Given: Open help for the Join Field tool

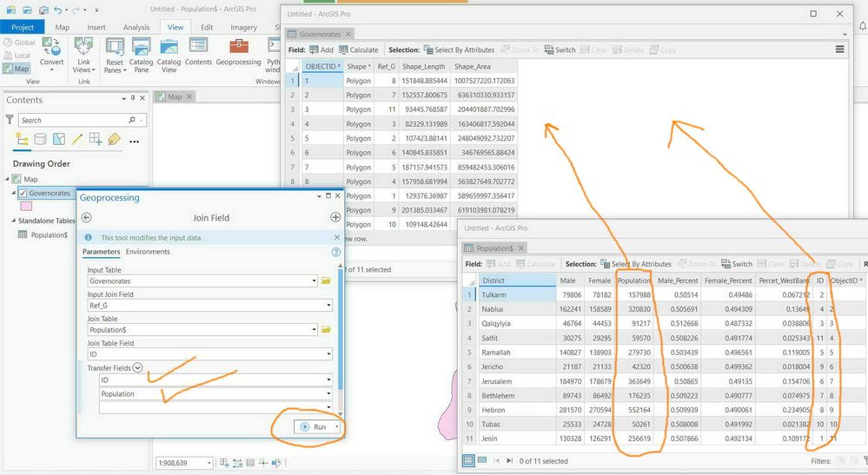Looking at the screenshot, I should (x=335, y=252).
